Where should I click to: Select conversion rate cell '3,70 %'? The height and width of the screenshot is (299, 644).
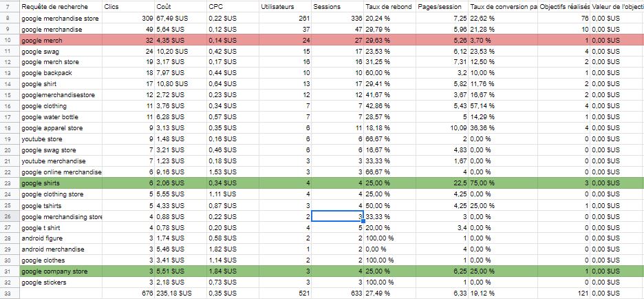coord(503,41)
